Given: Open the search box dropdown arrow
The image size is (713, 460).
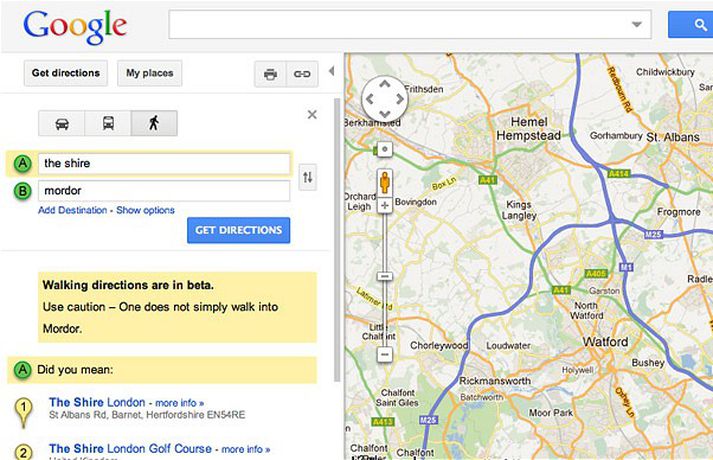Looking at the screenshot, I should pos(637,24).
